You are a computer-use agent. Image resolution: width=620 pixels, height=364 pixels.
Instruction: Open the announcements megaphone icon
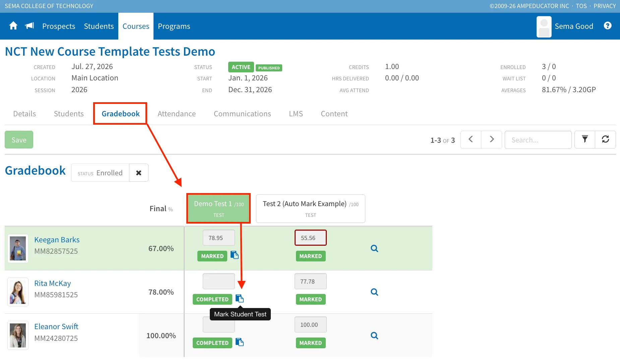tap(29, 26)
